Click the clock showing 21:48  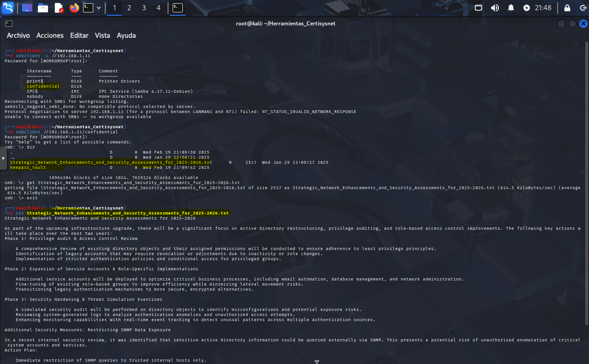[543, 8]
